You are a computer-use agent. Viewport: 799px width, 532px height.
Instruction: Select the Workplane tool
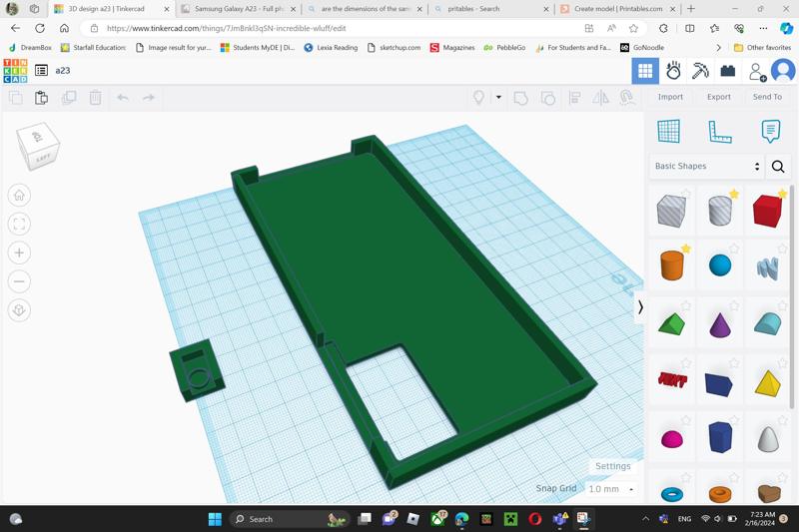[668, 131]
